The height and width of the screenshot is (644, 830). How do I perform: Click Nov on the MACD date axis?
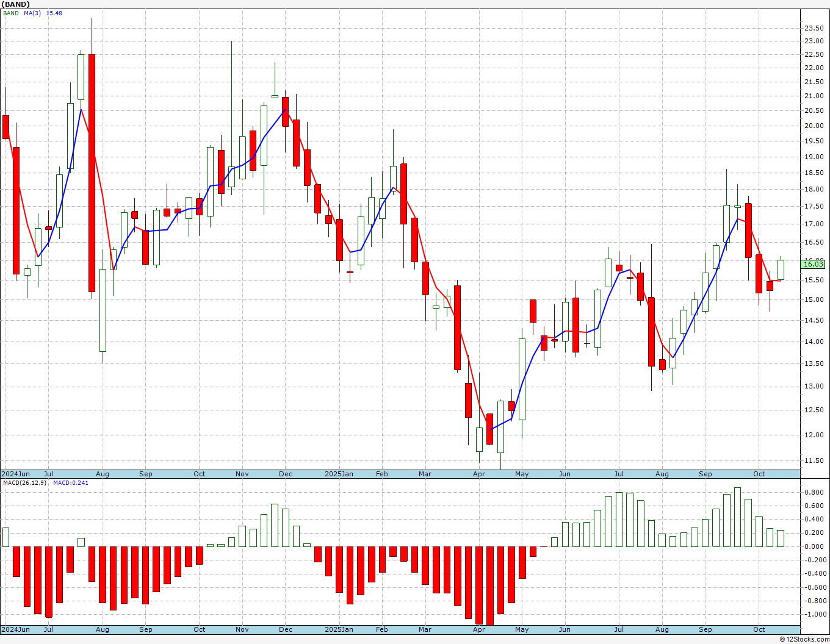pos(242,629)
